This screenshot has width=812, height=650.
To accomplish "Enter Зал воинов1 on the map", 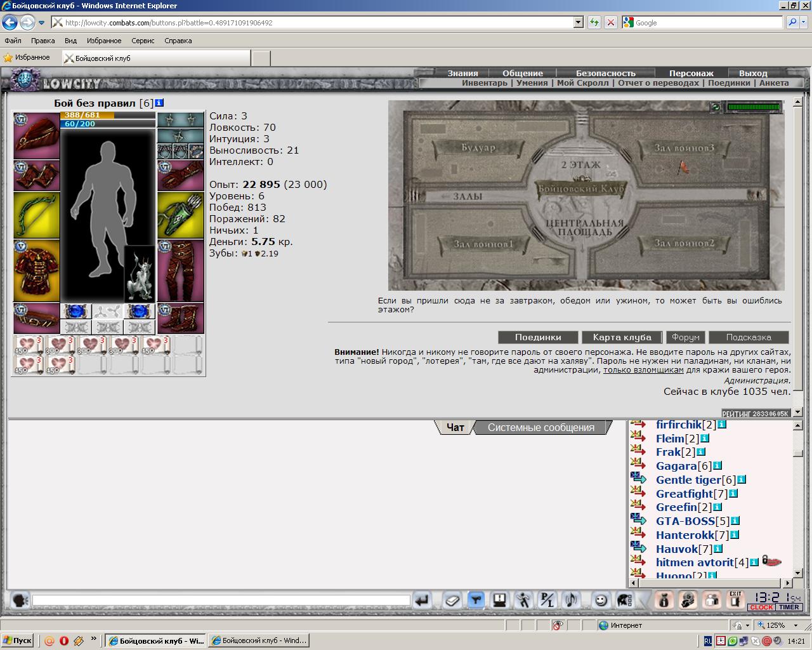I will click(483, 244).
